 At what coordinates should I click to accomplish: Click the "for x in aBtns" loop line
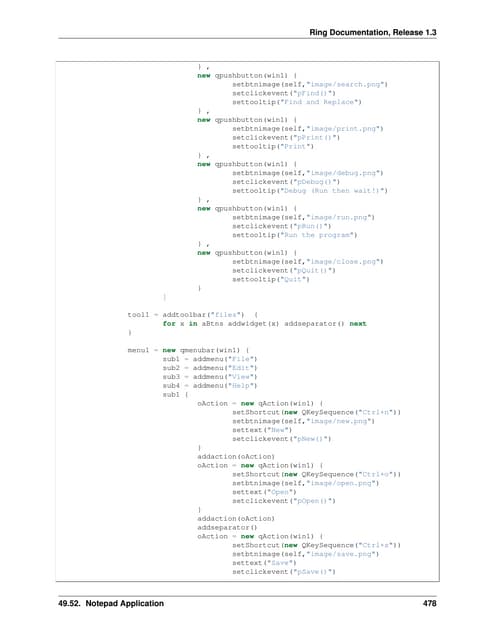tap(264, 324)
